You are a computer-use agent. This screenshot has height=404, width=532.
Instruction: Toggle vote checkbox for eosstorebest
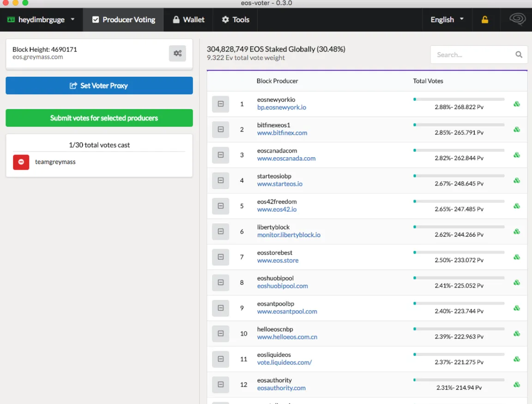point(221,257)
